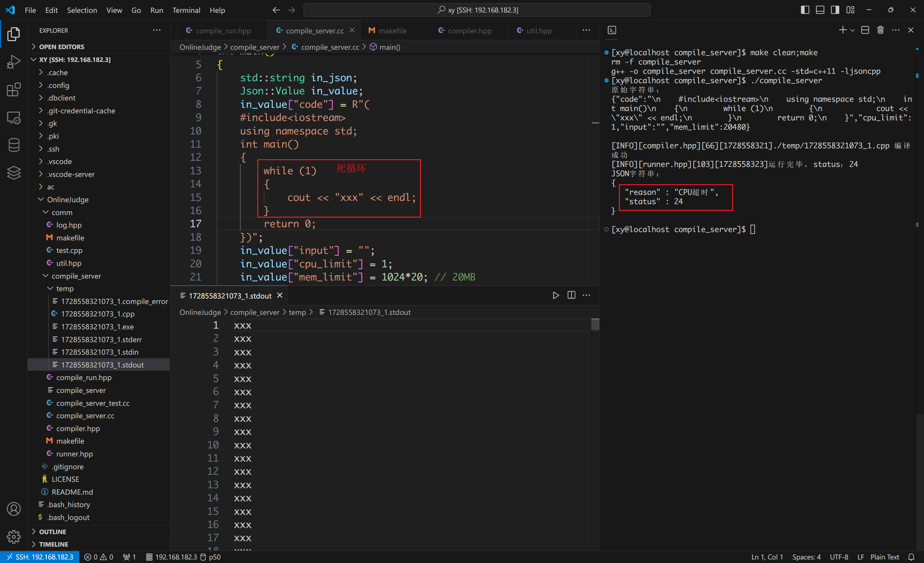924x563 pixels.
Task: Toggle visibility of OPEN EDITORS section
Action: click(x=34, y=46)
